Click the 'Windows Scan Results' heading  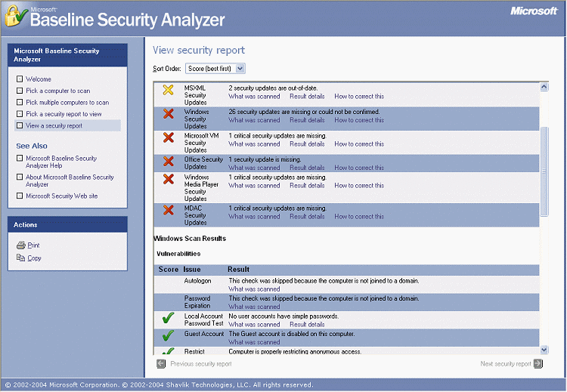[x=190, y=239]
